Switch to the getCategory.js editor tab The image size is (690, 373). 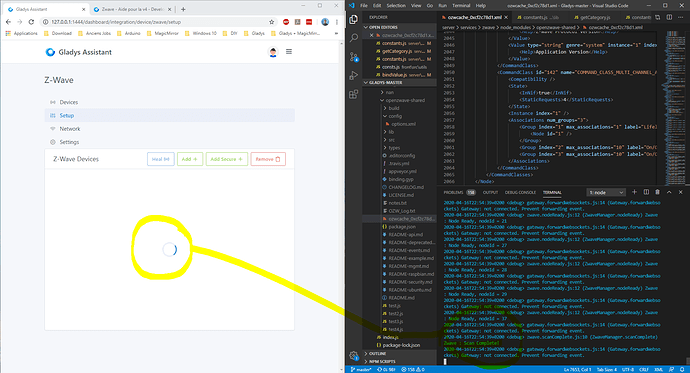[x=595, y=17]
